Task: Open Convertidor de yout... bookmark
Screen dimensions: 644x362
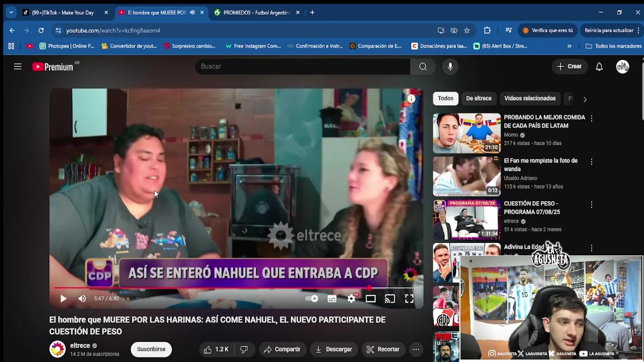Action: [x=129, y=46]
